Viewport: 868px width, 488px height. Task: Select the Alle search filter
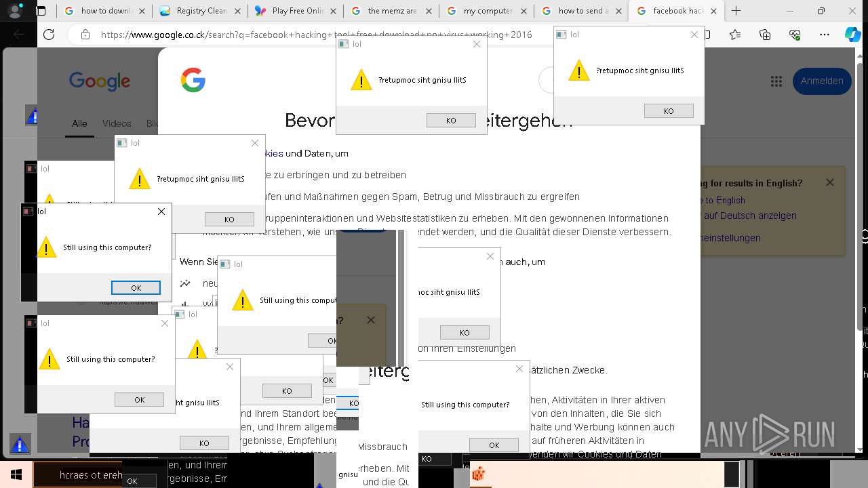click(79, 123)
